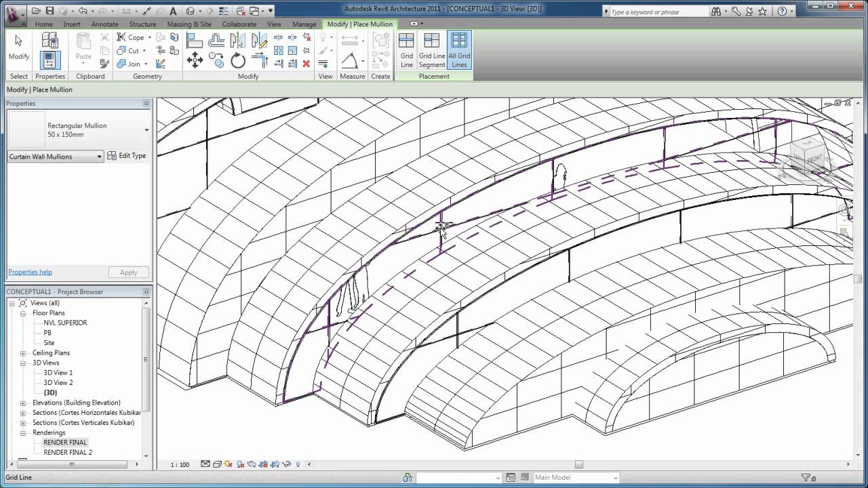This screenshot has width=868, height=488.
Task: Switch to the Home ribbon tab
Action: pos(44,24)
